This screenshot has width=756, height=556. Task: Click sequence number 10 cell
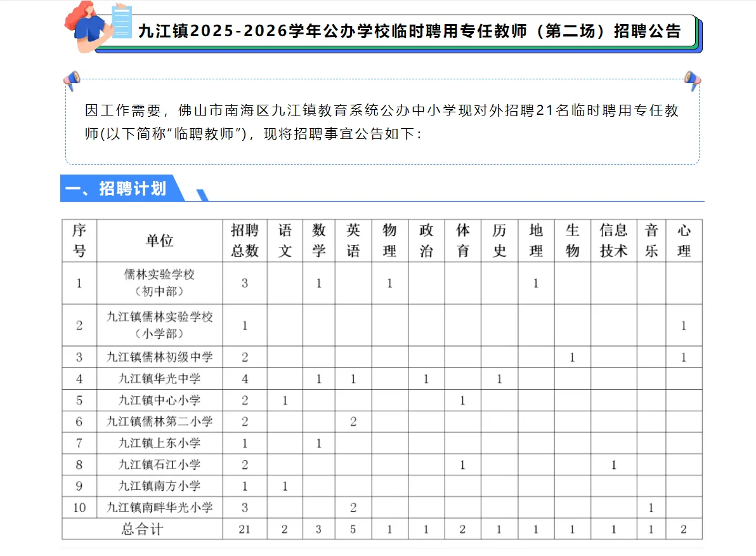click(79, 507)
